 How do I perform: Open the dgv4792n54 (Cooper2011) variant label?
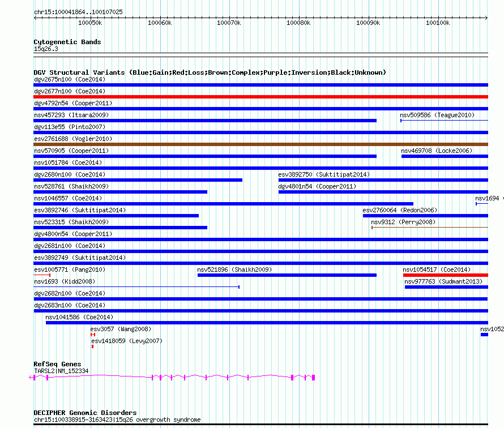(x=73, y=103)
